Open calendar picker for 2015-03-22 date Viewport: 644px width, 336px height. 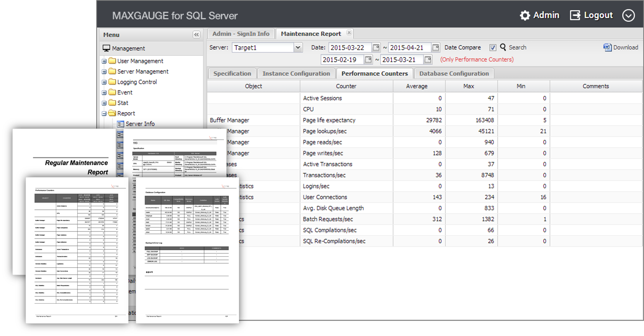[x=376, y=47]
